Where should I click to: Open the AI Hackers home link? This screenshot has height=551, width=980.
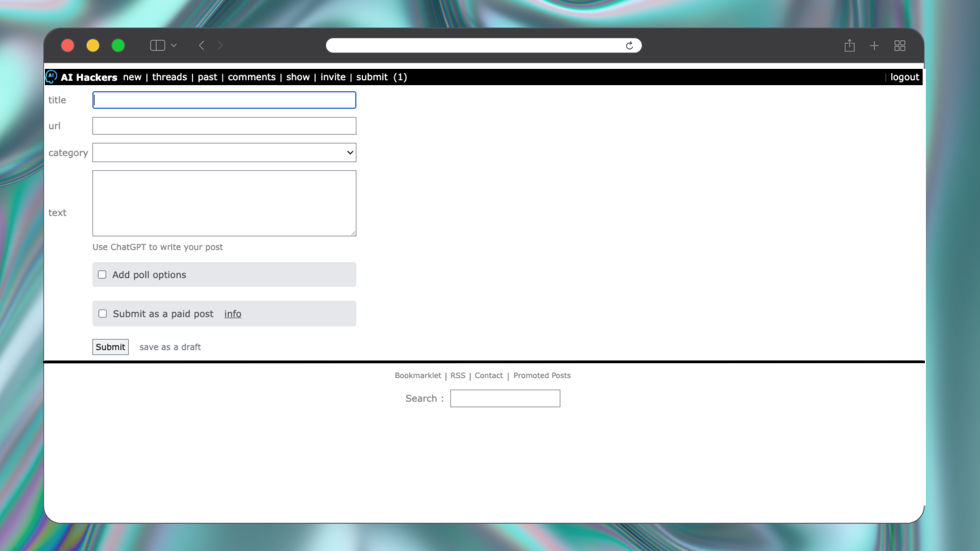click(x=89, y=77)
